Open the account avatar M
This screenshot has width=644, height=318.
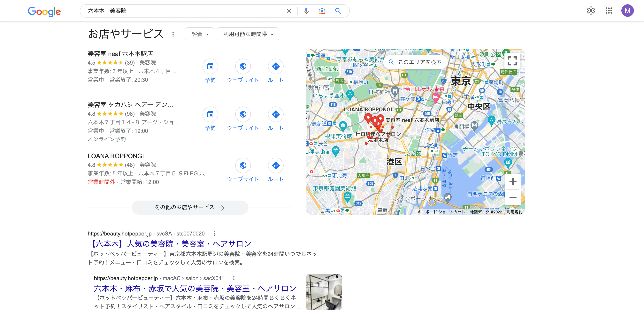pyautogui.click(x=627, y=11)
